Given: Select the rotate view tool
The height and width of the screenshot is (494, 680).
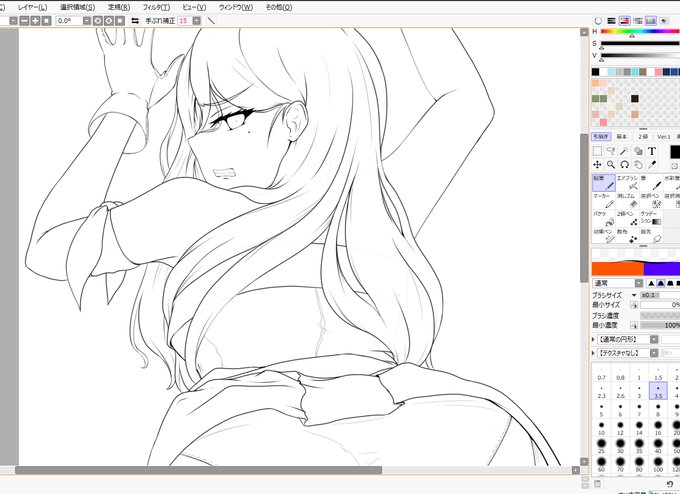Looking at the screenshot, I should [624, 164].
